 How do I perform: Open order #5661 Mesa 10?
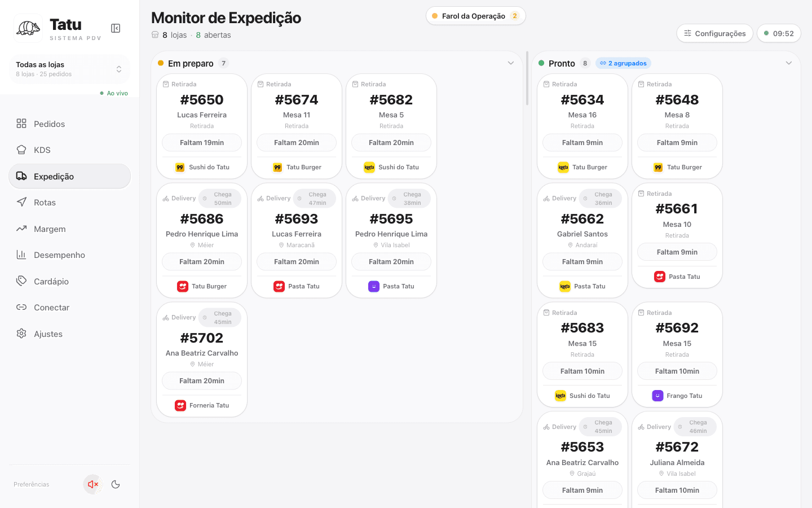click(x=677, y=235)
